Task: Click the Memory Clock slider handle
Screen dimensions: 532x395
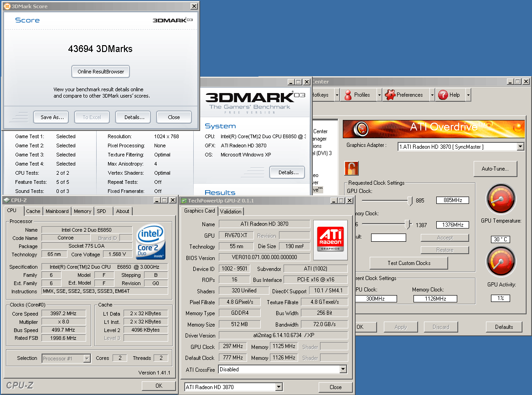Action: 407,224
